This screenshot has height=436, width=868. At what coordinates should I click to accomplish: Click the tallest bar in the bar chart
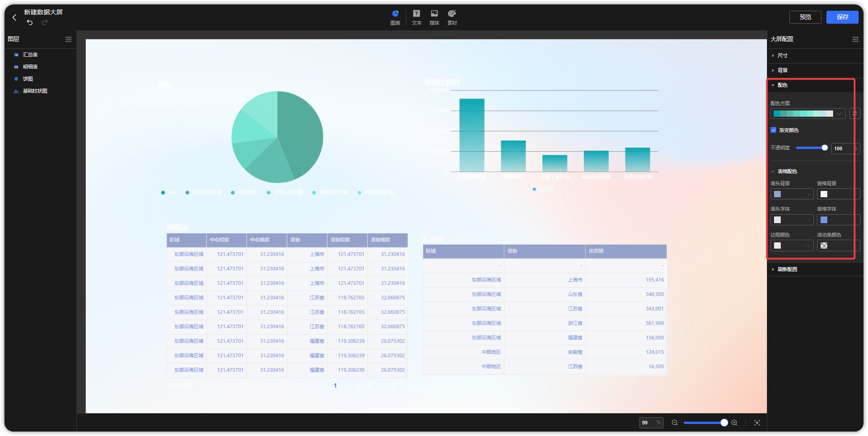[x=472, y=135]
